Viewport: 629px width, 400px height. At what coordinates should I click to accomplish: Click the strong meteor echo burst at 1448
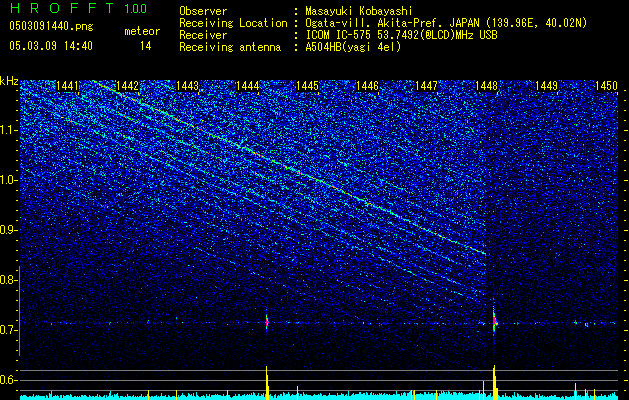tap(494, 321)
